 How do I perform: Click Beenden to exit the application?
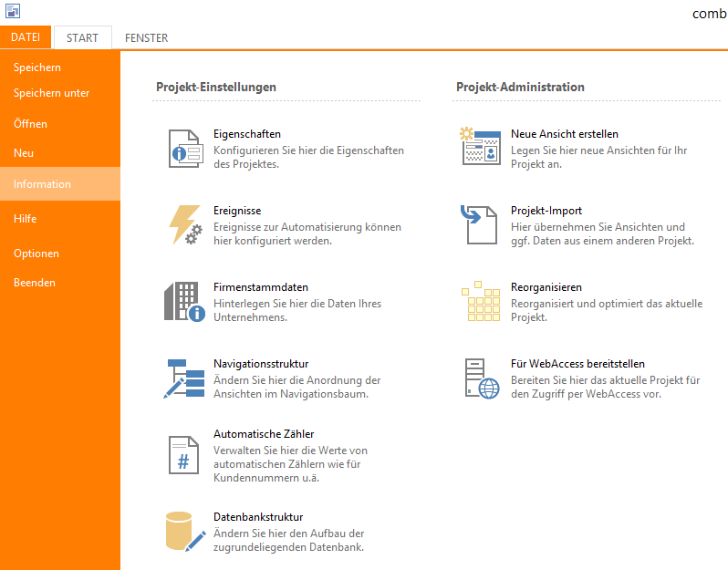point(35,283)
